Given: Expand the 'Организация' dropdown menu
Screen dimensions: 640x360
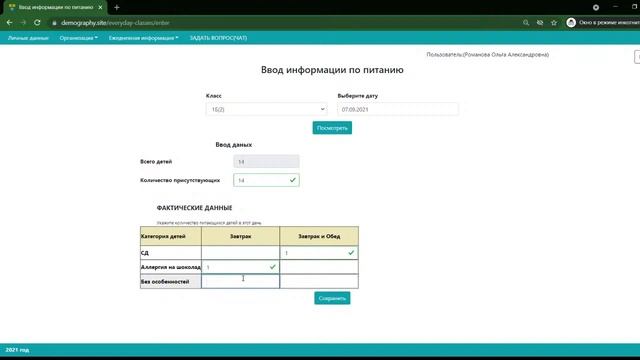Looking at the screenshot, I should [x=78, y=38].
